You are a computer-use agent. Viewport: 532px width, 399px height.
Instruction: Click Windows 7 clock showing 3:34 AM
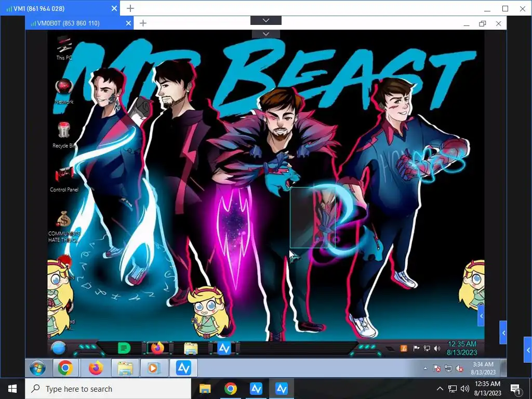483,368
